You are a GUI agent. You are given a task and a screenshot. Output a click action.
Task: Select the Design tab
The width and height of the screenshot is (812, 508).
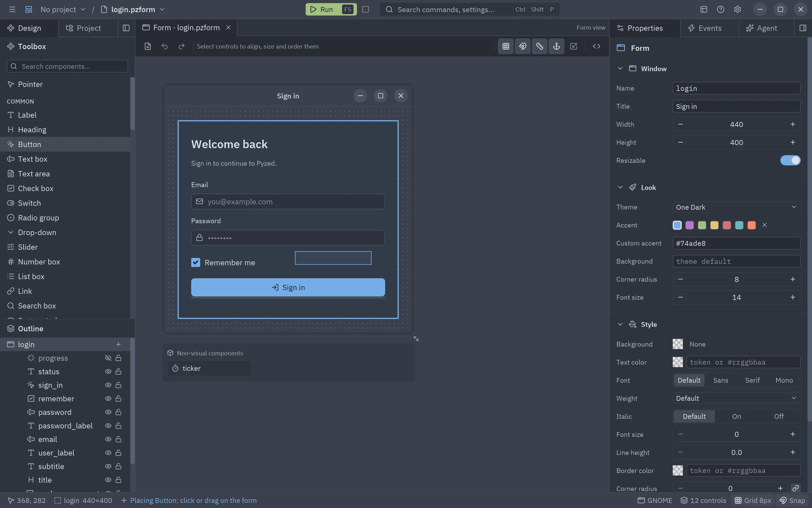click(29, 28)
